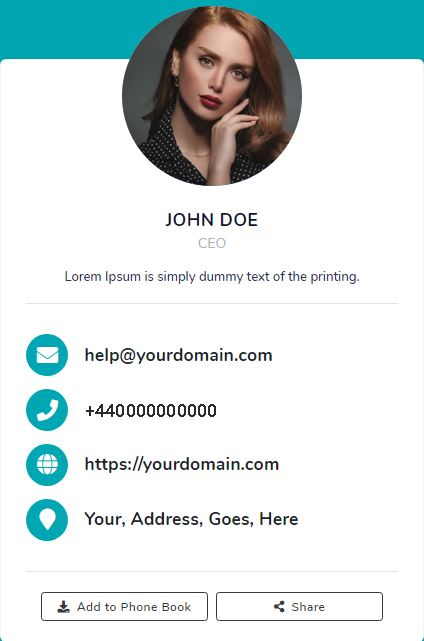Click the Lorem Ipsum description text
Image resolution: width=424 pixels, height=641 pixels.
[x=212, y=277]
